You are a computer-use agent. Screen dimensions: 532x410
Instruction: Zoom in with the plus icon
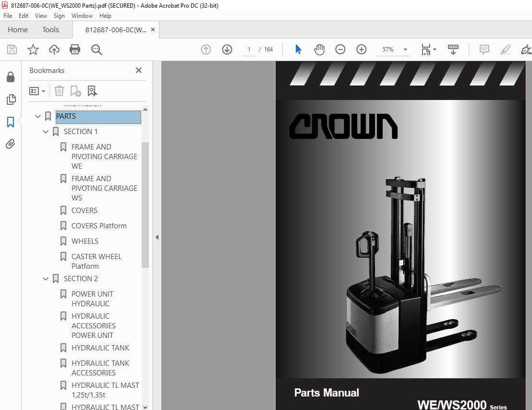(x=362, y=50)
